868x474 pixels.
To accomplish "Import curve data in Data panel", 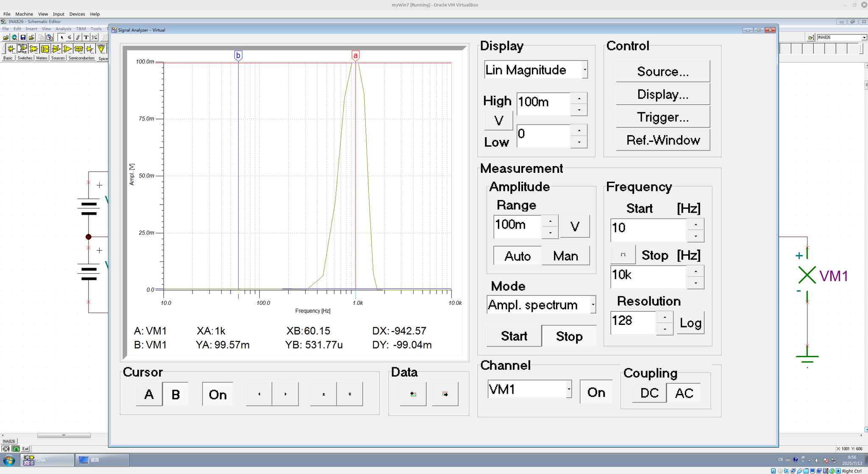I will (413, 394).
